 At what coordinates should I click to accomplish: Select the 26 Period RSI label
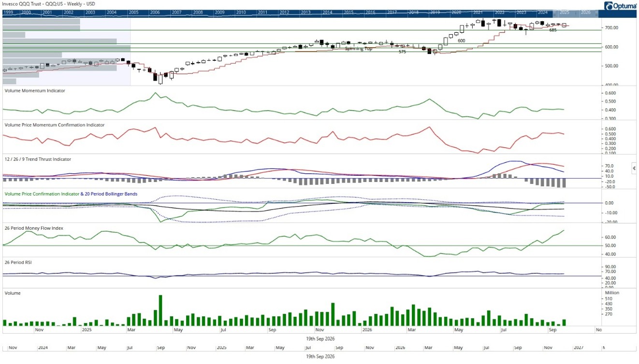18,263
